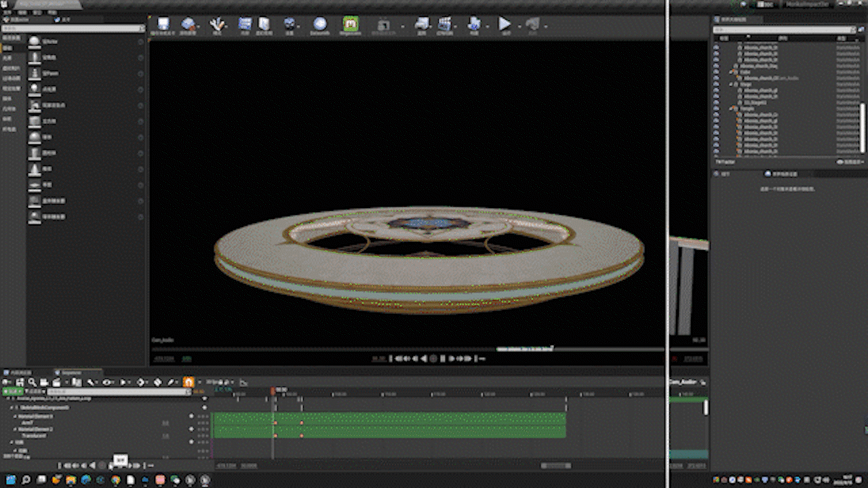Select second keyframe on MaterialElement 2 track

click(301, 435)
